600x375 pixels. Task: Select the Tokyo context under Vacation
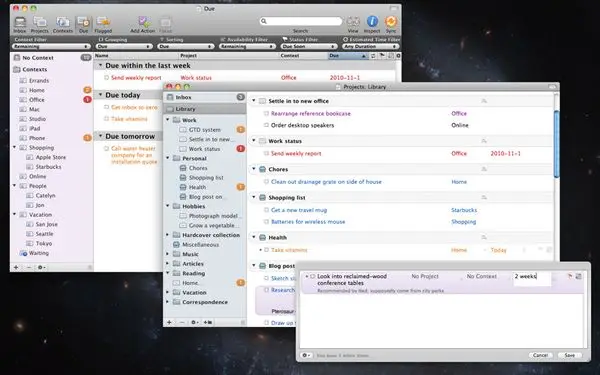44,243
